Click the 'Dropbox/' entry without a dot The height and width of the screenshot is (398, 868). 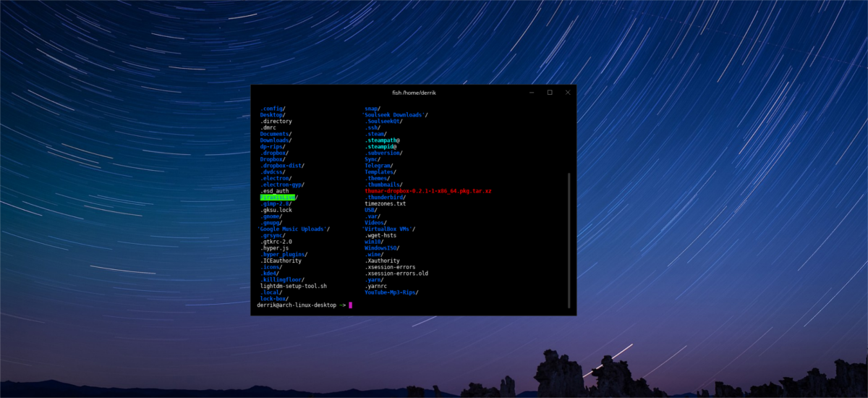273,159
